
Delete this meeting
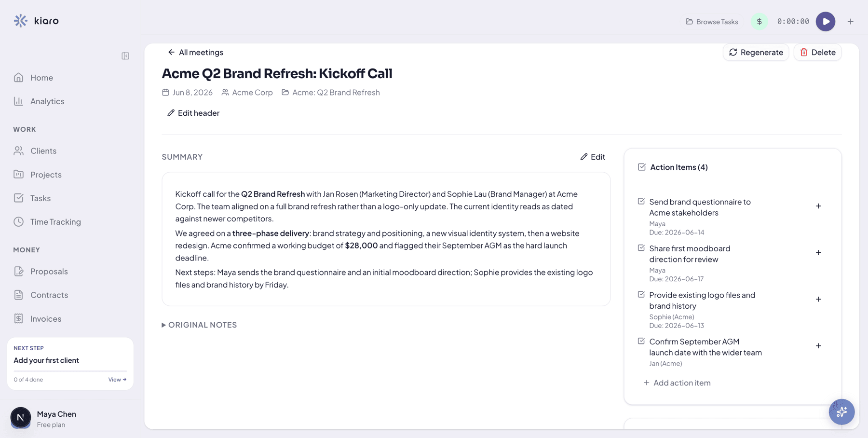817,52
